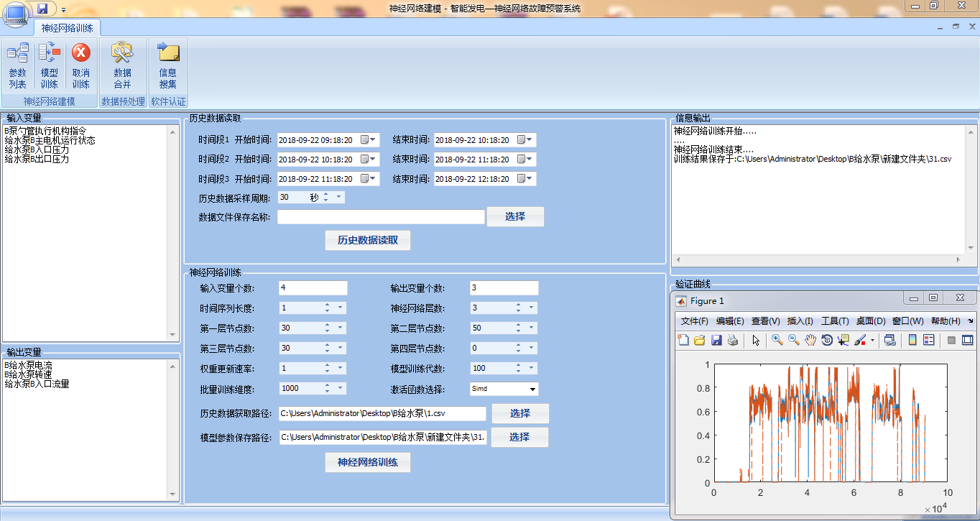Viewport: 980px width, 521px height.
Task: Open calendar dropdown for 时间段1 结束时间
Action: [525, 139]
